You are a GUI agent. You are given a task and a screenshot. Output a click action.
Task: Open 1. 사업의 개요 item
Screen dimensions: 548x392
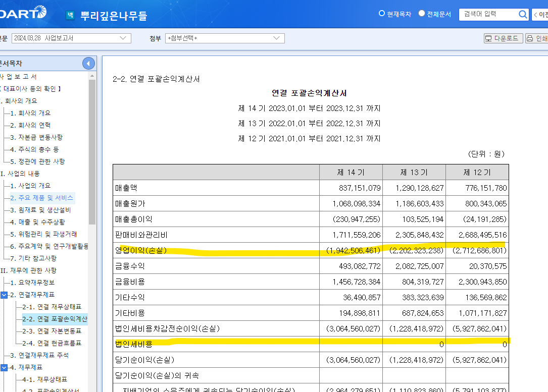tap(30, 186)
